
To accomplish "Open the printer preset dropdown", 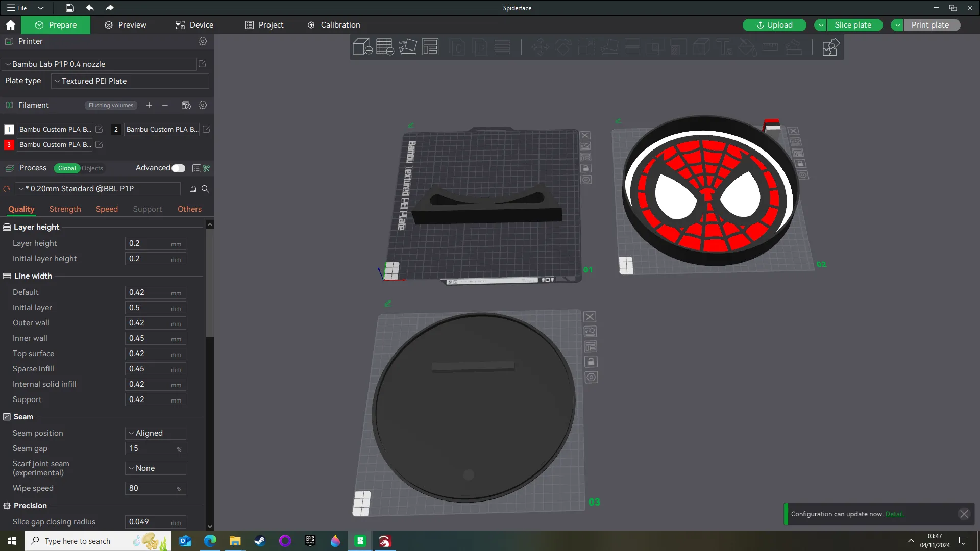I will point(100,64).
